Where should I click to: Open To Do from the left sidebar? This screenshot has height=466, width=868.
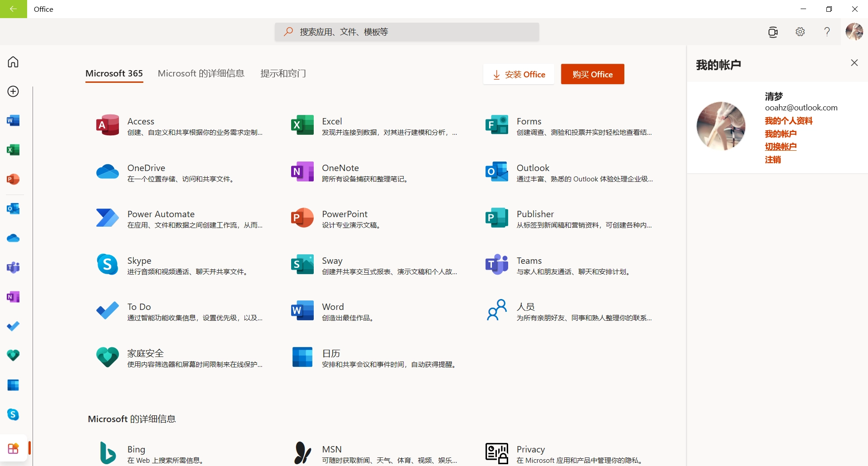13,326
